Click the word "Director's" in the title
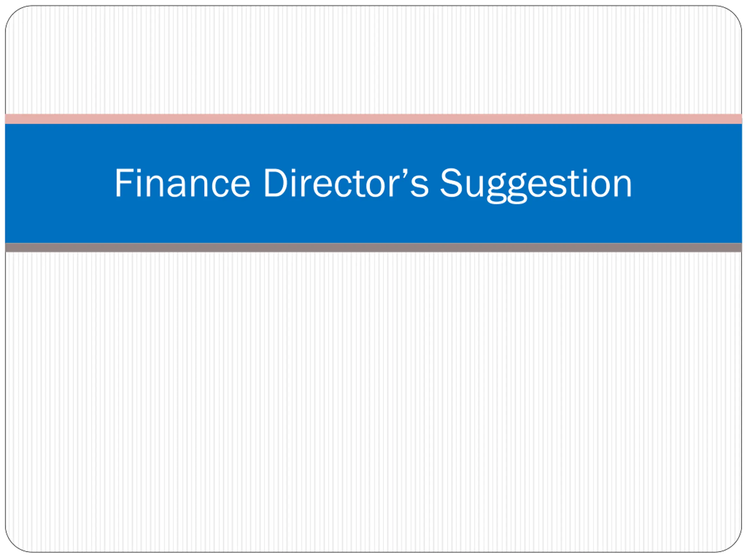The width and height of the screenshot is (747, 560). [346, 183]
